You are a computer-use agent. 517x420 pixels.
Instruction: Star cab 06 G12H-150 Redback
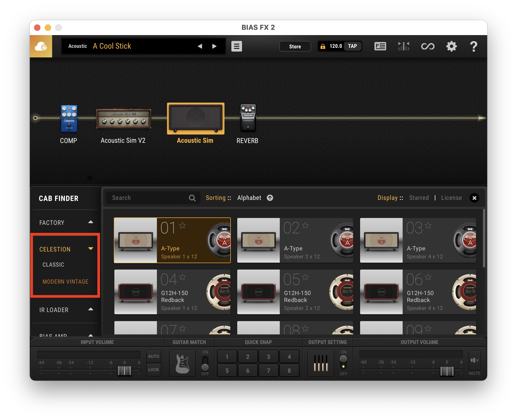click(x=428, y=277)
